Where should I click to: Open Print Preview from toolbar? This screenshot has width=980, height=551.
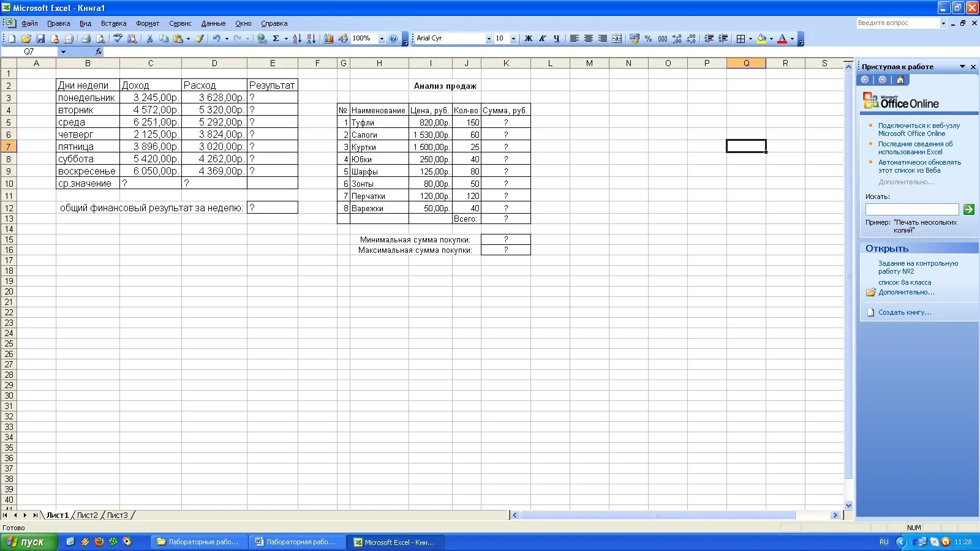100,39
